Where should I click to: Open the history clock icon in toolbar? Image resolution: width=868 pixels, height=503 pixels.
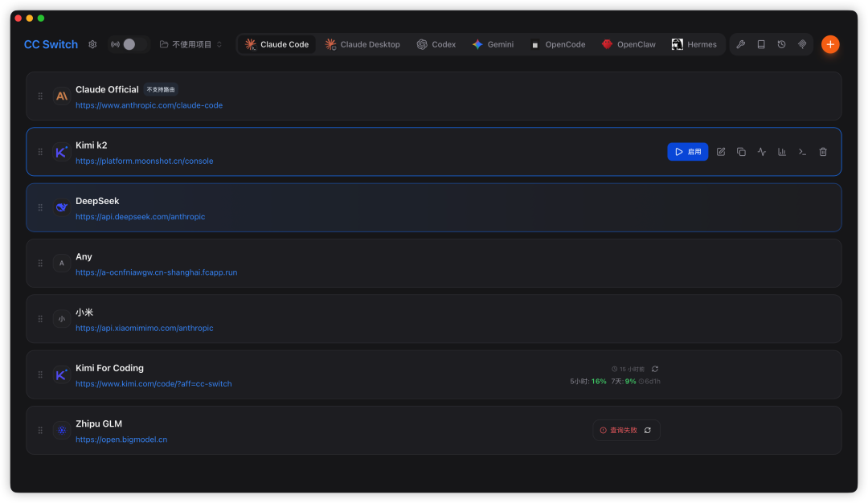pyautogui.click(x=782, y=44)
